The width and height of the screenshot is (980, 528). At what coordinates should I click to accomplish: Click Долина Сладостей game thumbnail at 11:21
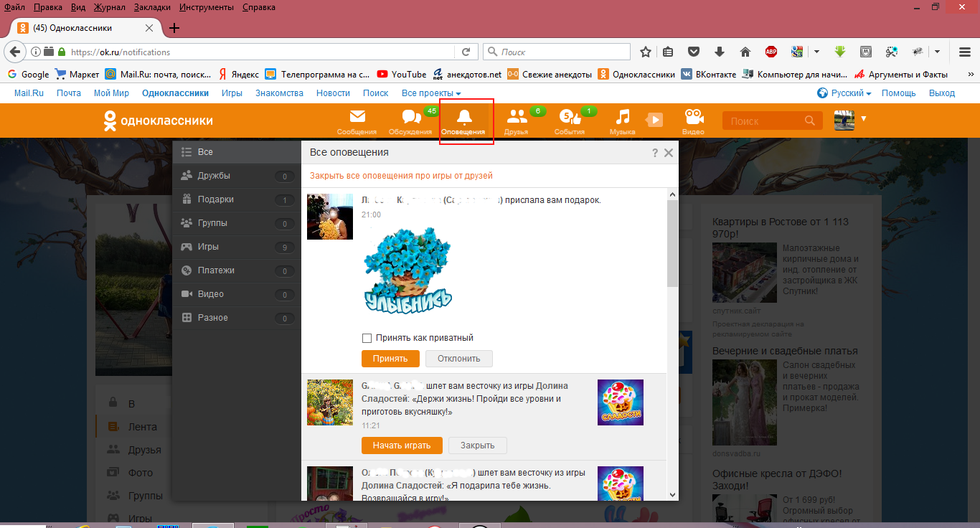pos(621,402)
